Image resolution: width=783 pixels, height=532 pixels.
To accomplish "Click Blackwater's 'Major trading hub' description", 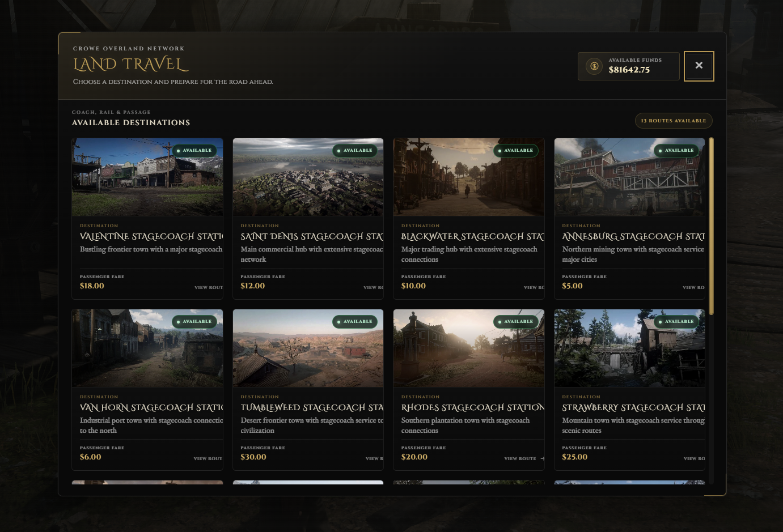I will pos(469,254).
